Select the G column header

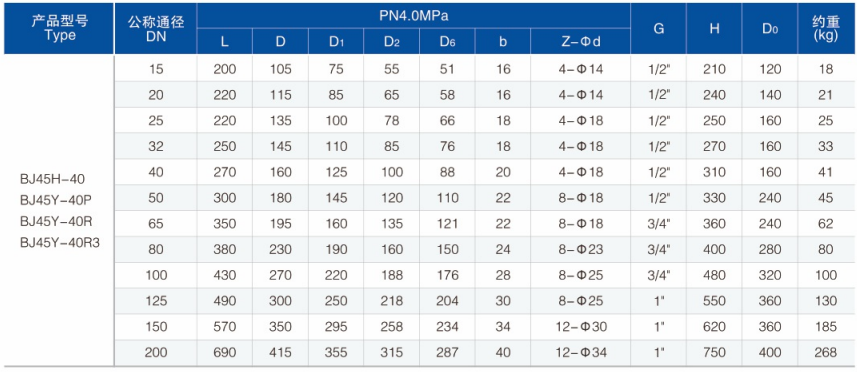[658, 29]
